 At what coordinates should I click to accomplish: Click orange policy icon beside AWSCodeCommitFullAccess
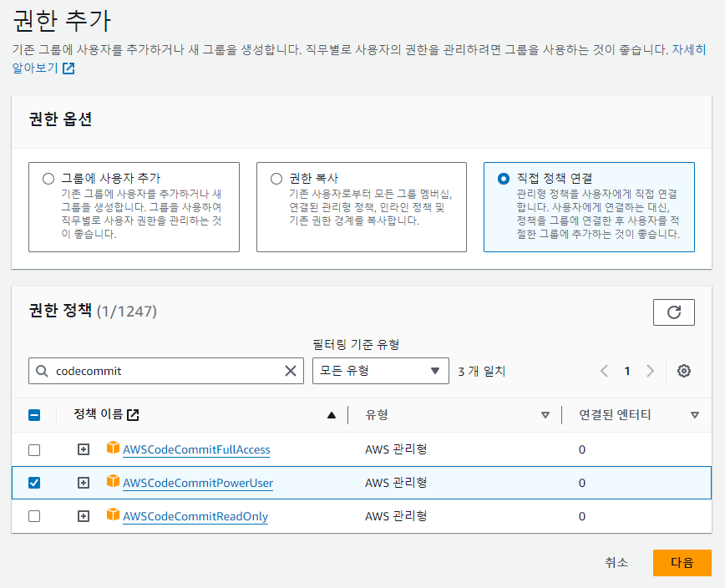coord(113,448)
